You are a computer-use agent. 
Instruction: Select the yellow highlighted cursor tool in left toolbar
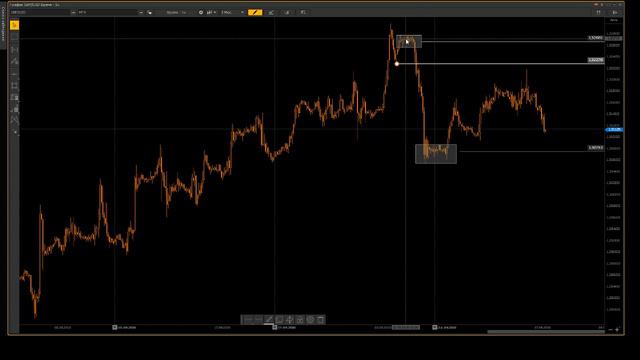point(14,25)
